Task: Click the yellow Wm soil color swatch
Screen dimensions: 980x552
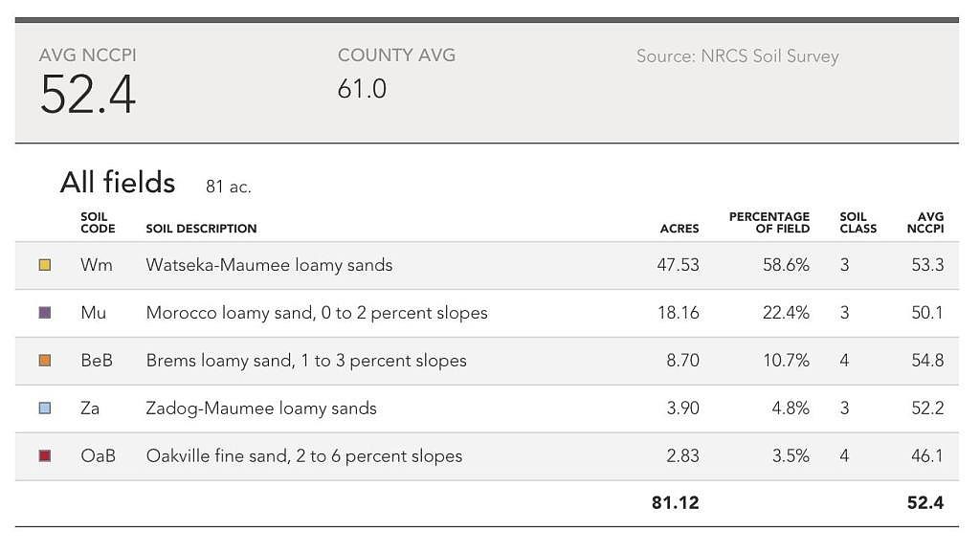Action: coord(45,265)
